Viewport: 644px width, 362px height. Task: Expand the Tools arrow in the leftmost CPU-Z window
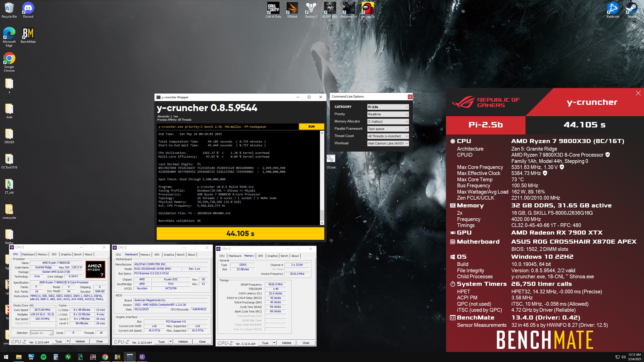pos(68,341)
